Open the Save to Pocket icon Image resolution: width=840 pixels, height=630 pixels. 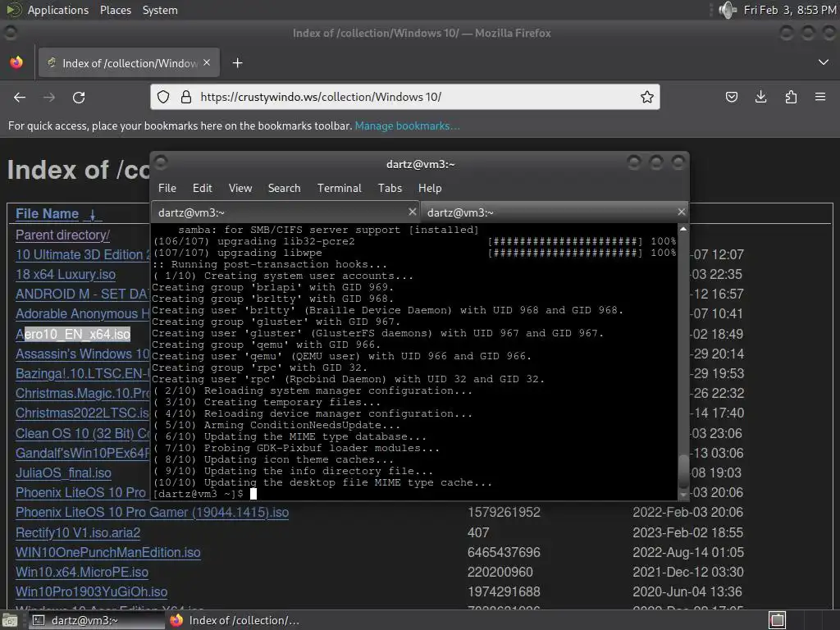(x=731, y=97)
